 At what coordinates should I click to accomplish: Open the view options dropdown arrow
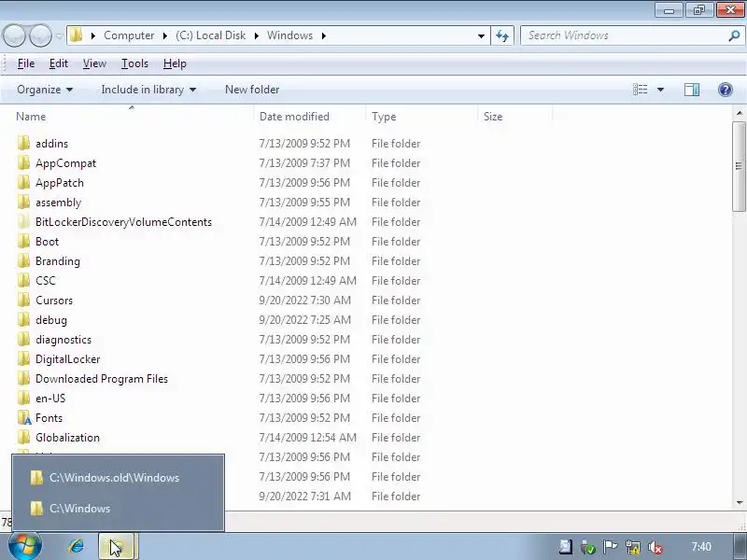tap(660, 90)
